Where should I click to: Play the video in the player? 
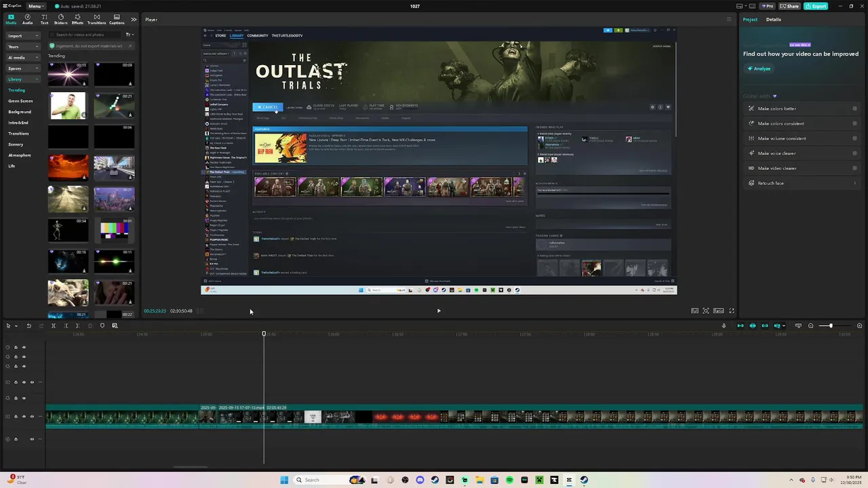439,311
